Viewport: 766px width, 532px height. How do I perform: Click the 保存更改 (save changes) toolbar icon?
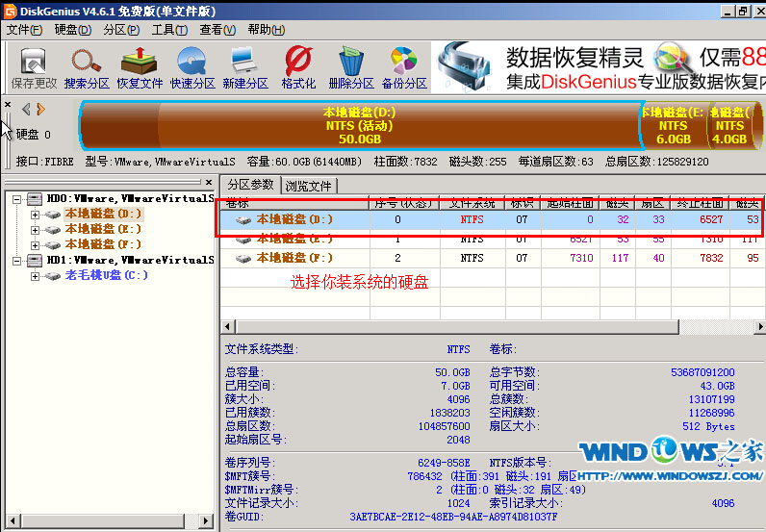34,68
